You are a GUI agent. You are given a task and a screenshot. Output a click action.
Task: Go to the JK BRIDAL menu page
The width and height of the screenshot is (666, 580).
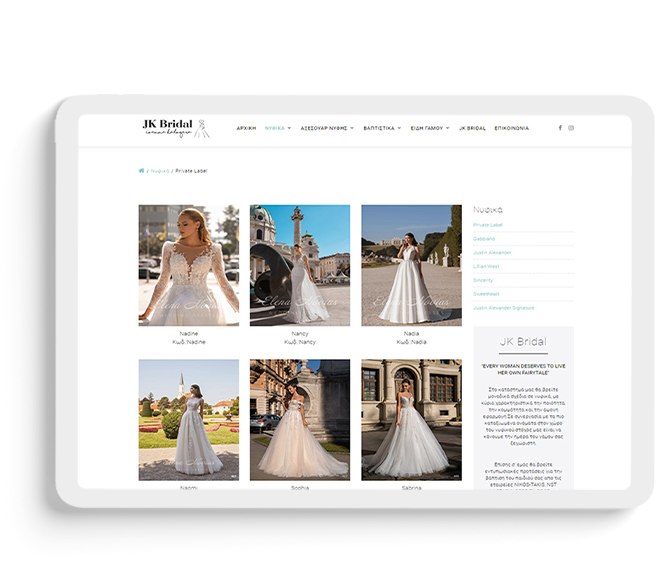pos(472,128)
